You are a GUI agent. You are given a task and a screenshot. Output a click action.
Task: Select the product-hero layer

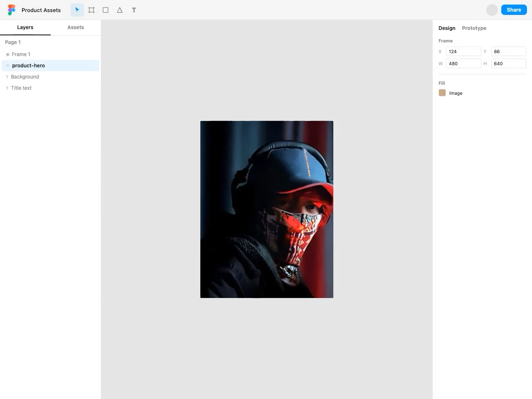(50, 66)
